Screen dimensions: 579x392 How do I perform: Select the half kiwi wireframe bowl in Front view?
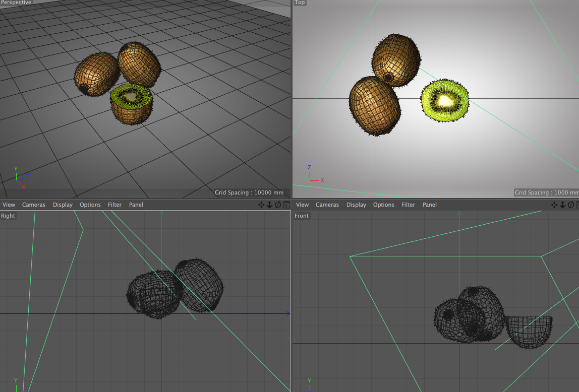pos(529,331)
